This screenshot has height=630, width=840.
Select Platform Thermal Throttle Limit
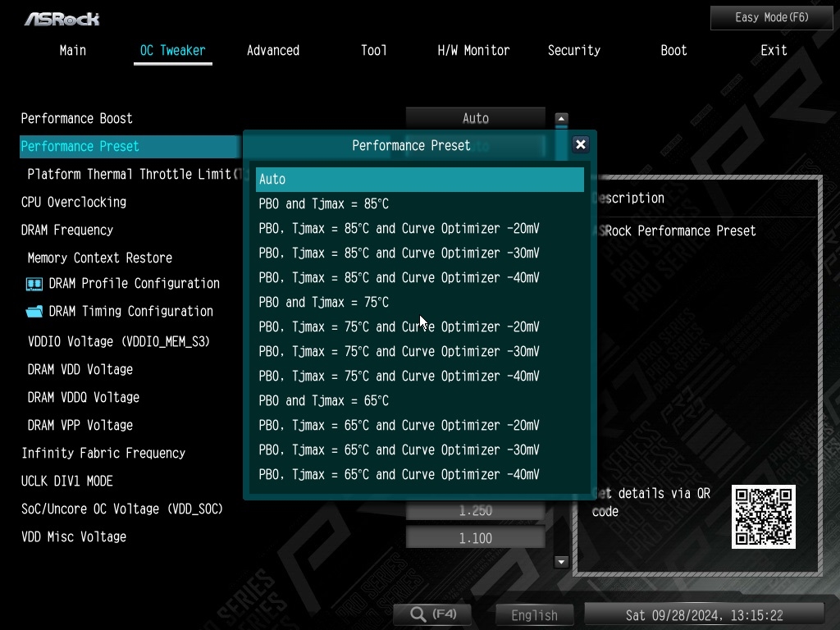coord(131,174)
